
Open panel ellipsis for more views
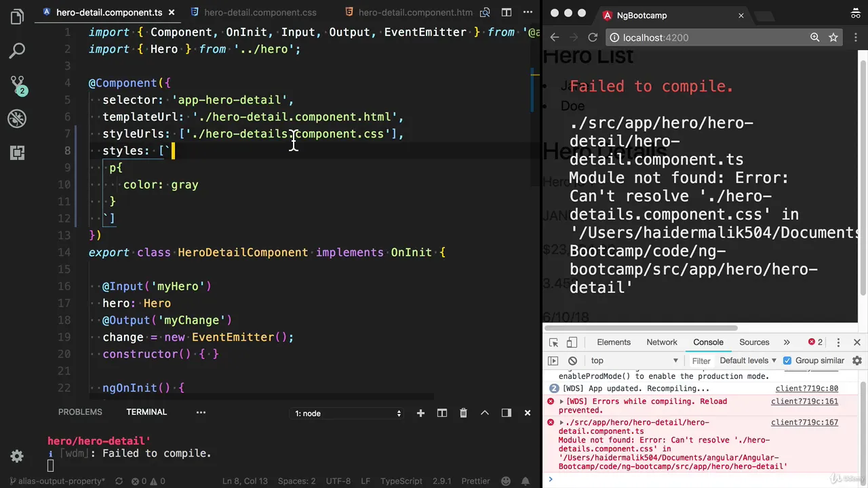click(x=201, y=412)
